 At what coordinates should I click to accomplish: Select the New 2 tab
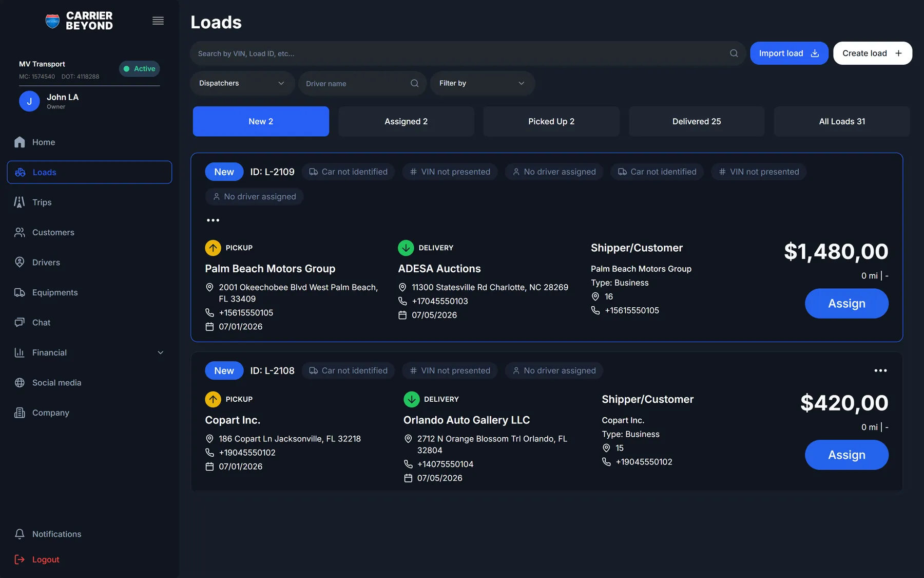[x=261, y=121]
